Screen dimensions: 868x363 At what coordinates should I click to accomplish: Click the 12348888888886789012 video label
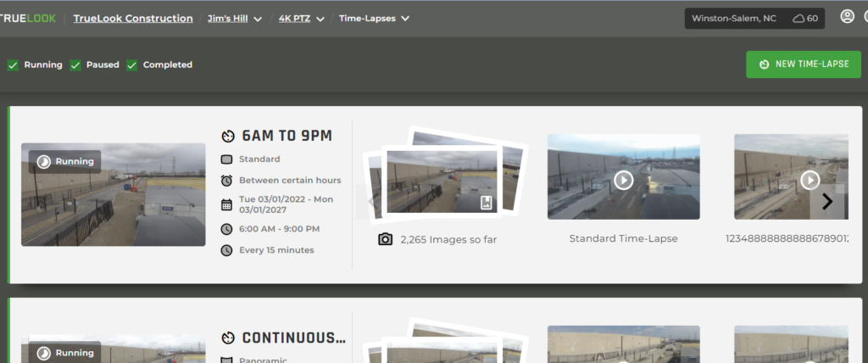787,239
